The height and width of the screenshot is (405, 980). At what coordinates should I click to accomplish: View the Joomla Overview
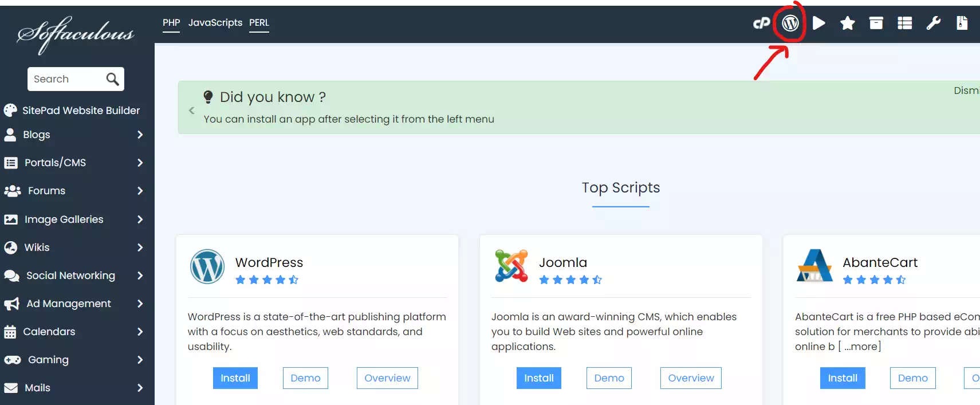tap(691, 378)
